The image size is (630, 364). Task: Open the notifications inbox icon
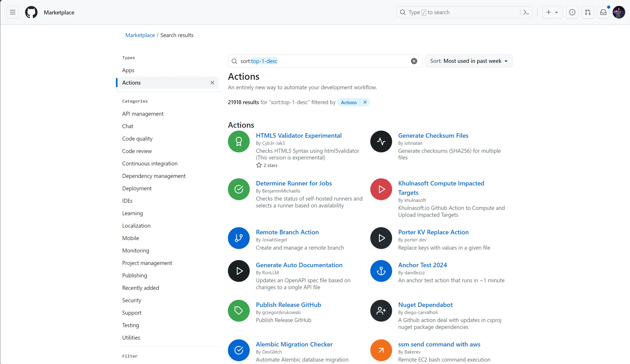click(x=603, y=12)
